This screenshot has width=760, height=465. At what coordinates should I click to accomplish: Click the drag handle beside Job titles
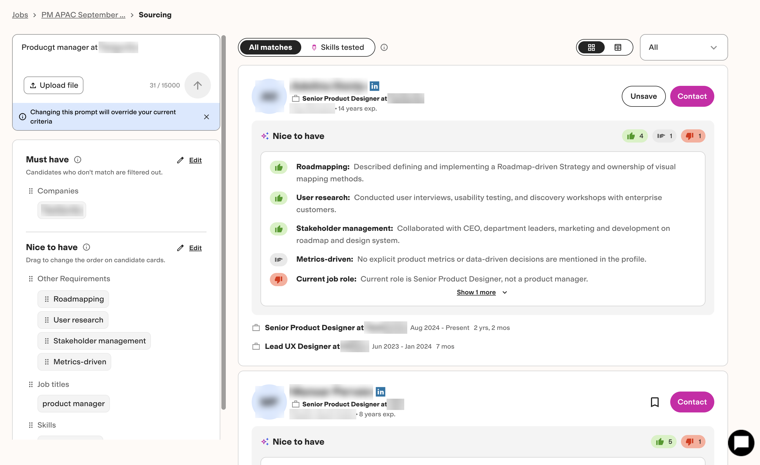pyautogui.click(x=31, y=385)
